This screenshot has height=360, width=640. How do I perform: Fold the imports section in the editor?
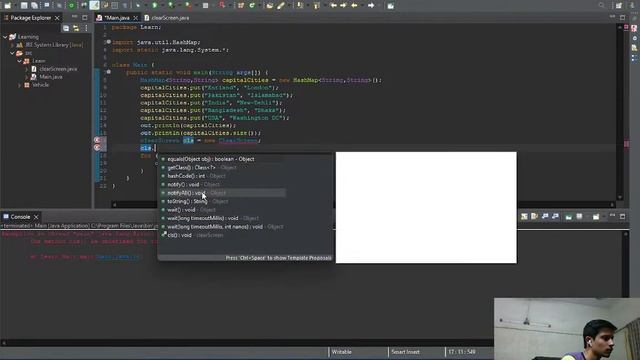coord(109,42)
